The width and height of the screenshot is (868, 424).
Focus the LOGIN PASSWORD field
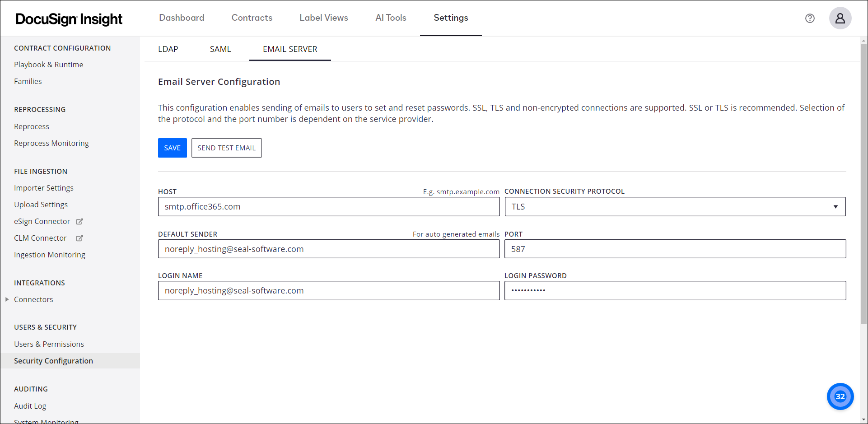675,291
